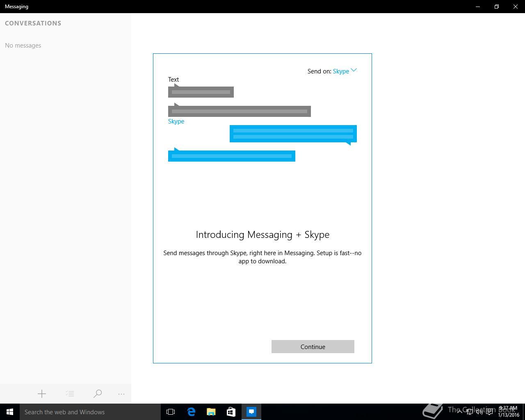This screenshot has height=420, width=525.
Task: Open the taskbar clock and date
Action: pos(509,412)
